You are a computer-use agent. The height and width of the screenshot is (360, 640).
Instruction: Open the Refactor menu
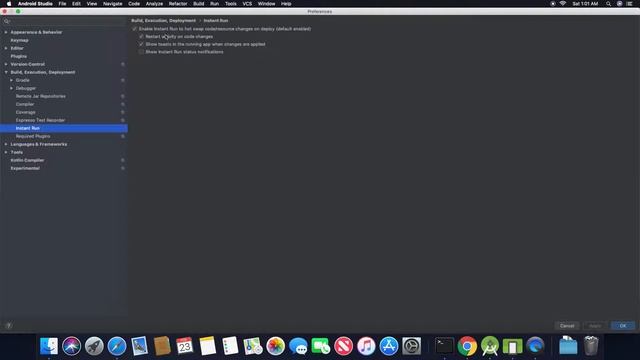coord(178,4)
